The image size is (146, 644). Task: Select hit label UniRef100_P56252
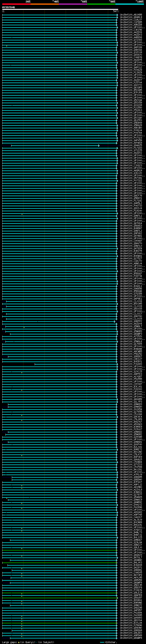131,354
